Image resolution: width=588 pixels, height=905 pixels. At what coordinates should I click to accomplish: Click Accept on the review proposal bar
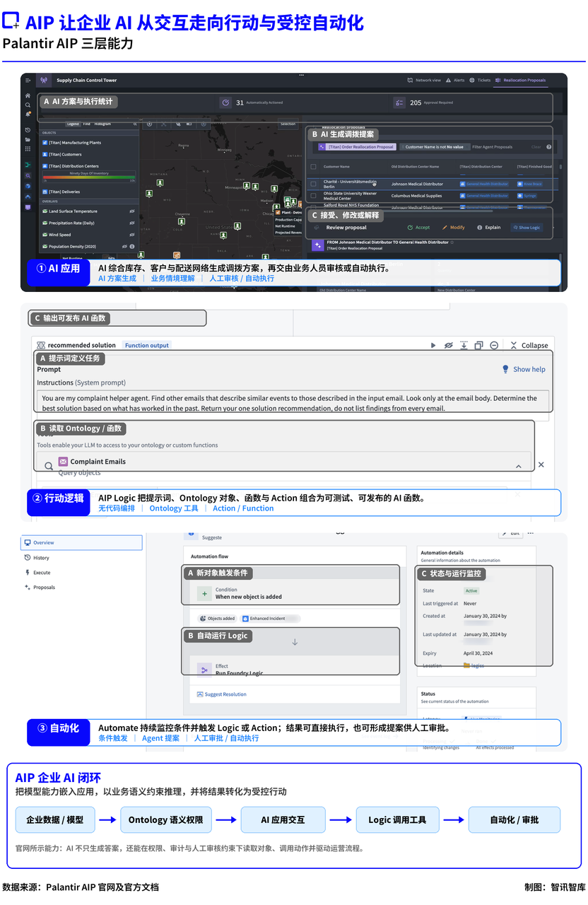[418, 228]
